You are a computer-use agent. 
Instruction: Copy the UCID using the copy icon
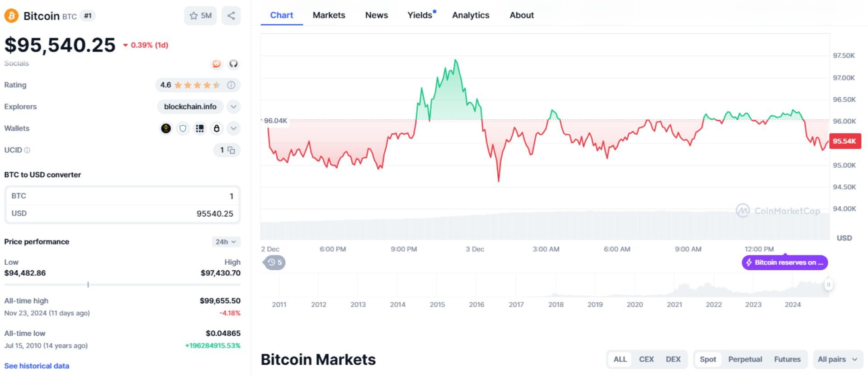click(x=231, y=150)
